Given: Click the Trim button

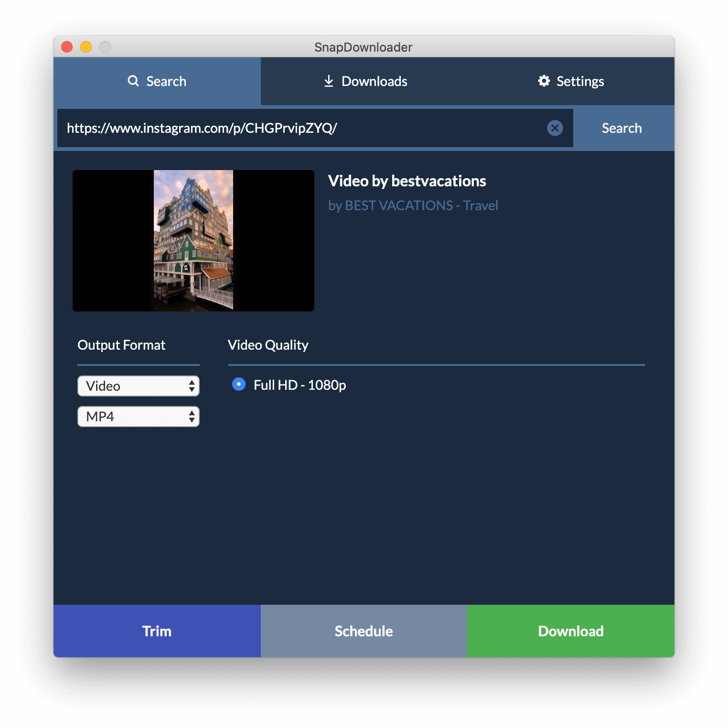Looking at the screenshot, I should coord(157,631).
